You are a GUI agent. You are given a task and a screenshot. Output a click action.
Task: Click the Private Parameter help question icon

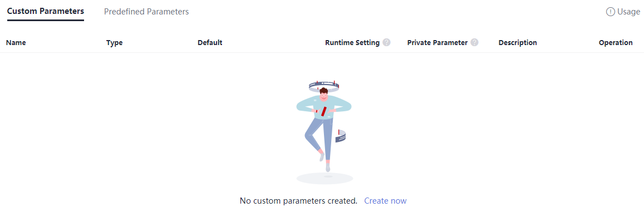coord(474,42)
